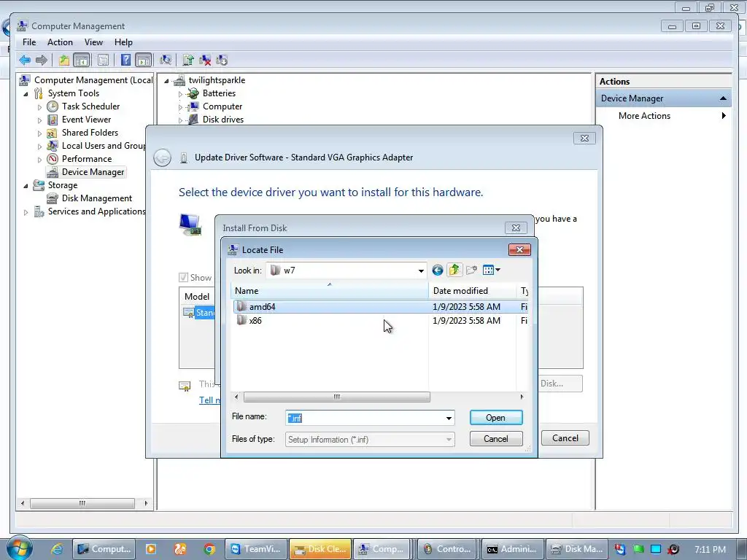Sort by the Name column header
747x560 pixels.
pyautogui.click(x=329, y=290)
